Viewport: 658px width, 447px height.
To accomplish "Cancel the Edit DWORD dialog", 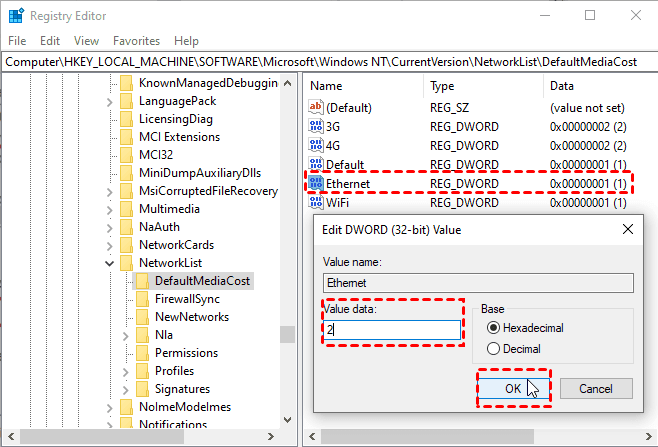I will (x=596, y=388).
